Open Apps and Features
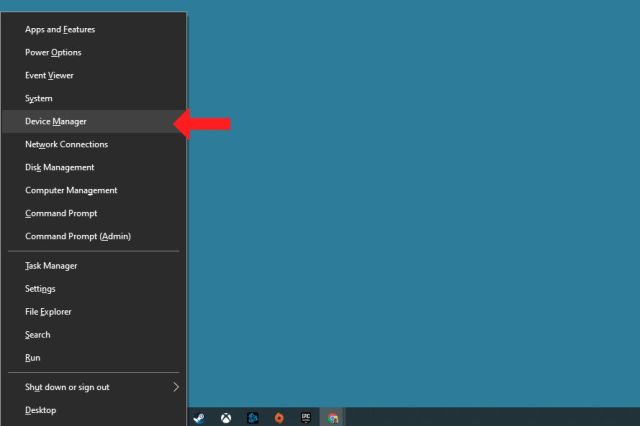The image size is (640, 426). click(x=94, y=29)
